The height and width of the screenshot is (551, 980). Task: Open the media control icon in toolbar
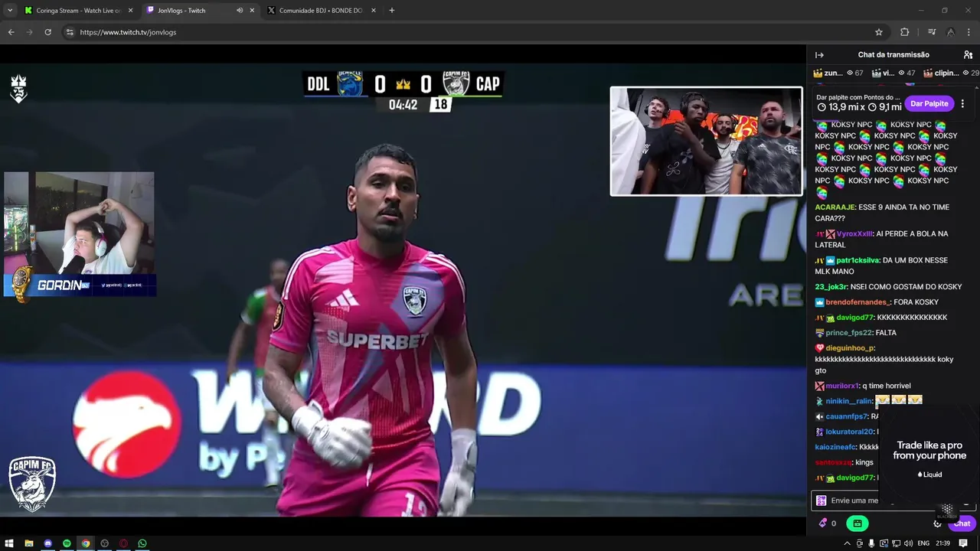tap(932, 32)
